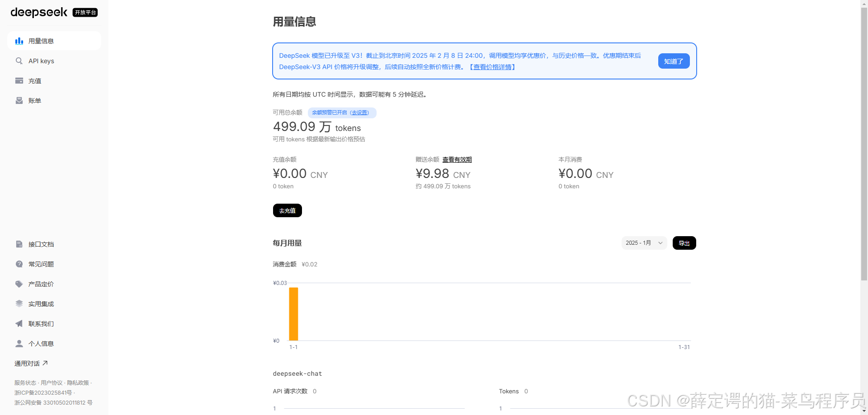This screenshot has width=868, height=415.
Task: Open the 账单 sidebar page
Action: coord(54,101)
